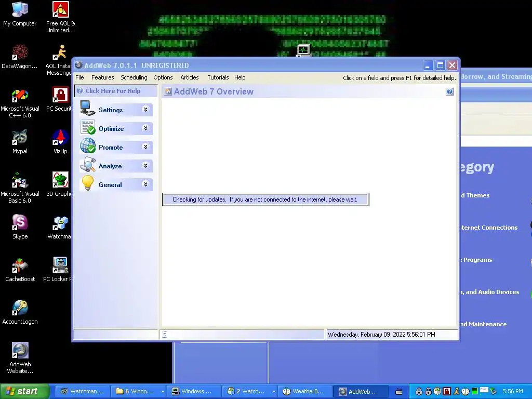Image resolution: width=532 pixels, height=399 pixels.
Task: Switch to Watchman taskbar button
Action: coord(82,392)
